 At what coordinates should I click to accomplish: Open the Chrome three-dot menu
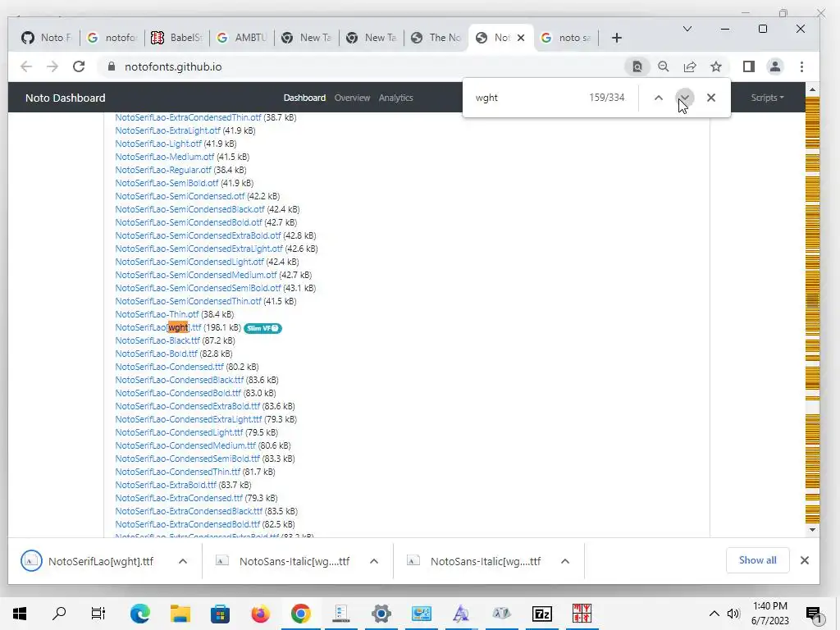tap(801, 66)
